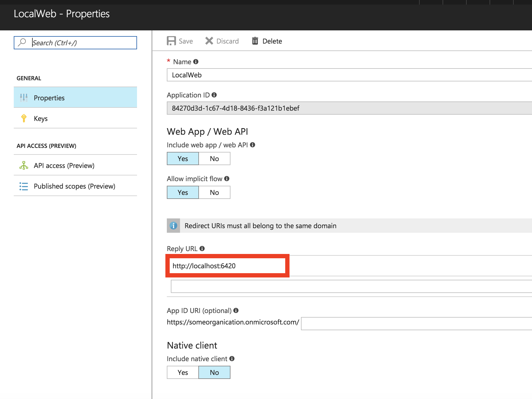The width and height of the screenshot is (532, 399).
Task: Click info icon next to Include web app
Action: [253, 145]
